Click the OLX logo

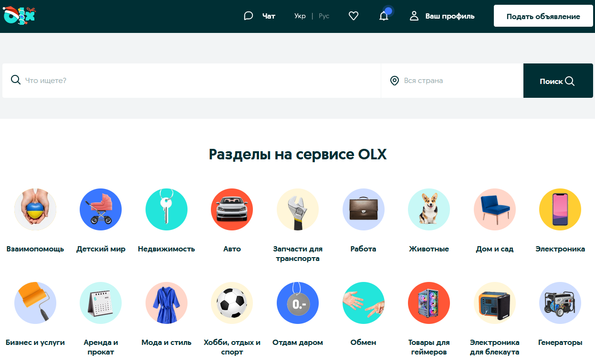tap(19, 15)
